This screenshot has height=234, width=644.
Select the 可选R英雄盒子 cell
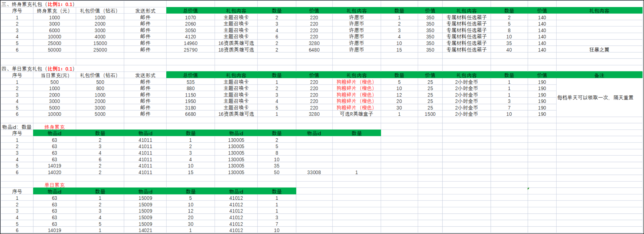356,114
